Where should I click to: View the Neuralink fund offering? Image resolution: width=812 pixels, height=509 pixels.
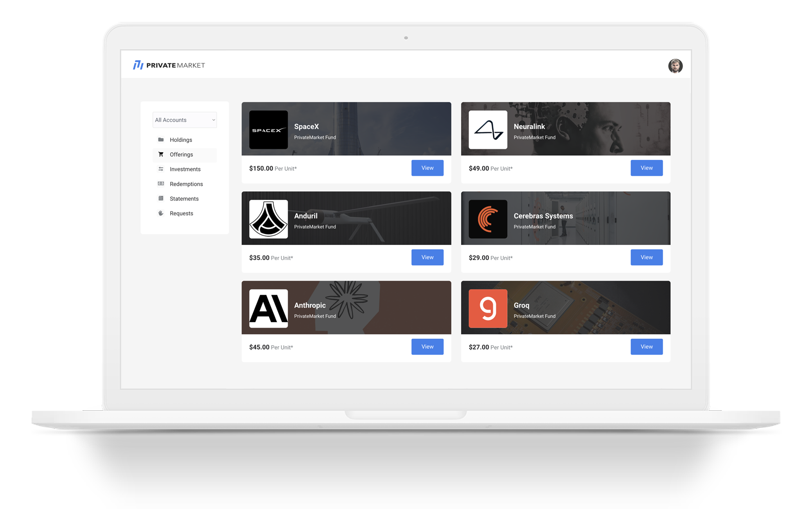(647, 168)
